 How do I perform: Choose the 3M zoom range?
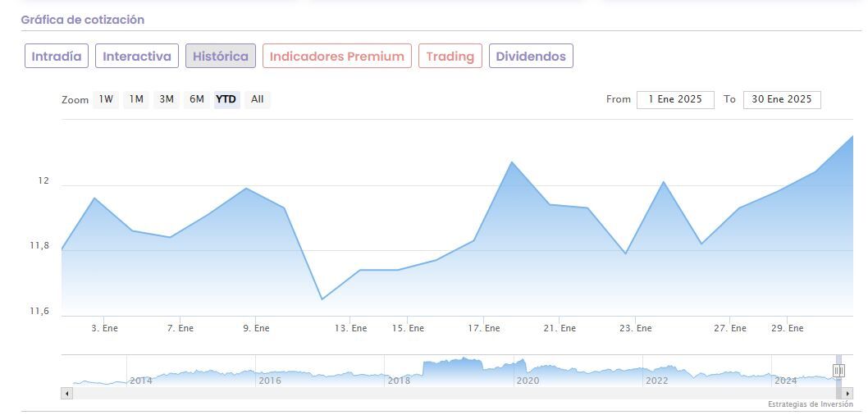pos(167,99)
